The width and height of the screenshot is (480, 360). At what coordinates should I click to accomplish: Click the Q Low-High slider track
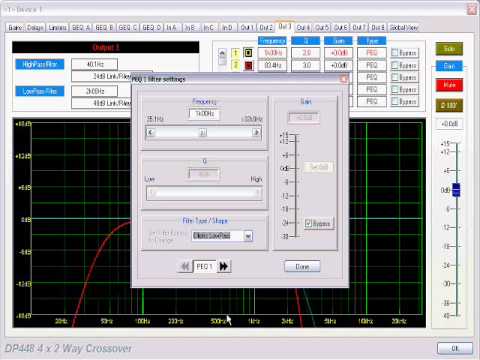coord(204,193)
